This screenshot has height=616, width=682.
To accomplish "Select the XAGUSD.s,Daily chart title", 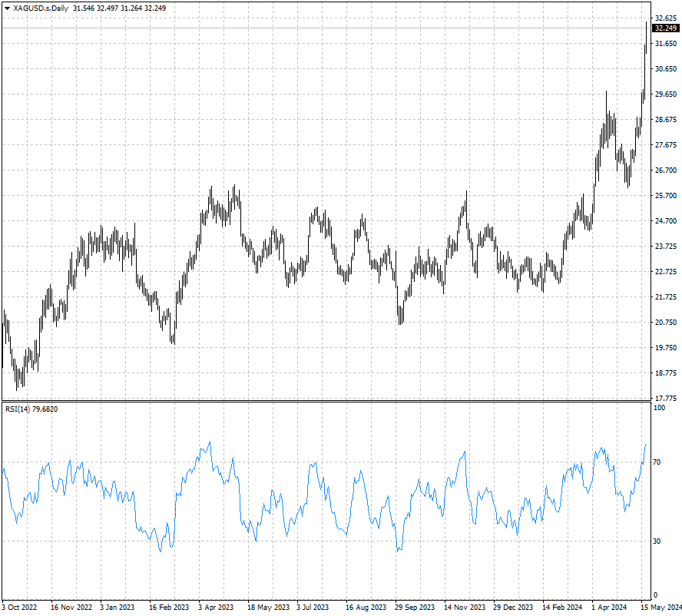I will tap(41, 8).
